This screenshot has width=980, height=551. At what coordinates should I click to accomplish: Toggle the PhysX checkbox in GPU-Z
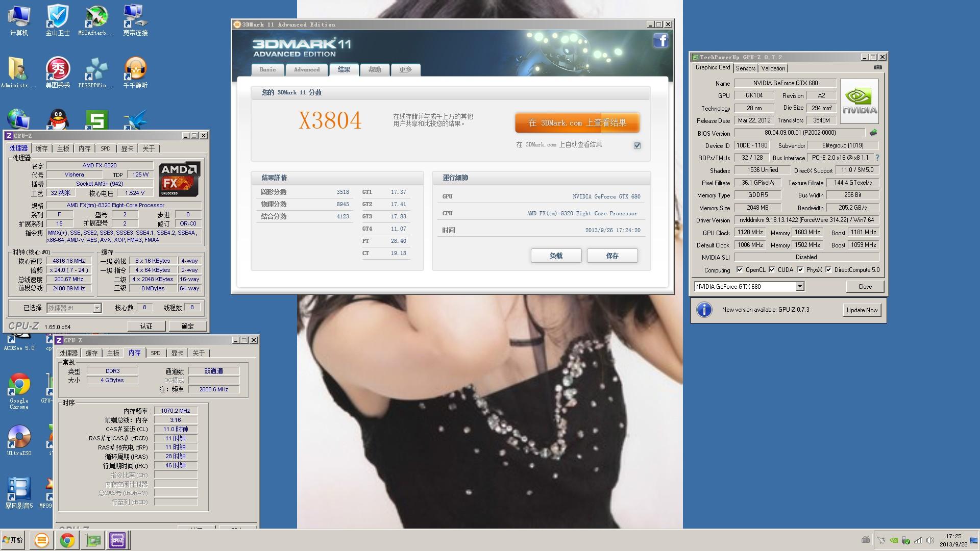coord(800,270)
